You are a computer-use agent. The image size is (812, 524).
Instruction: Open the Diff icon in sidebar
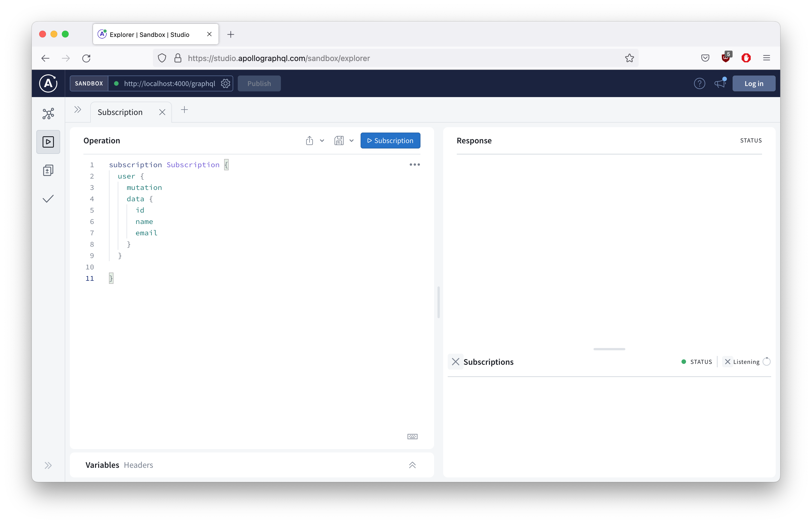click(x=48, y=171)
